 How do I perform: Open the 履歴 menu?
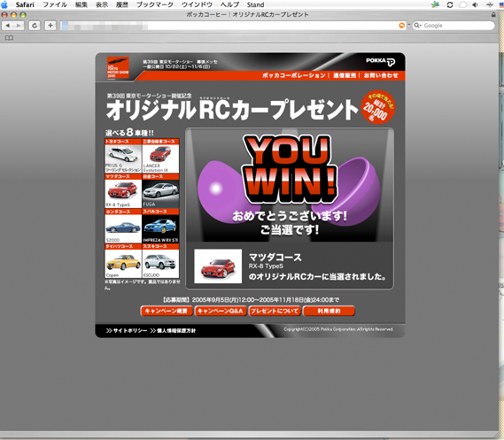tap(122, 4)
